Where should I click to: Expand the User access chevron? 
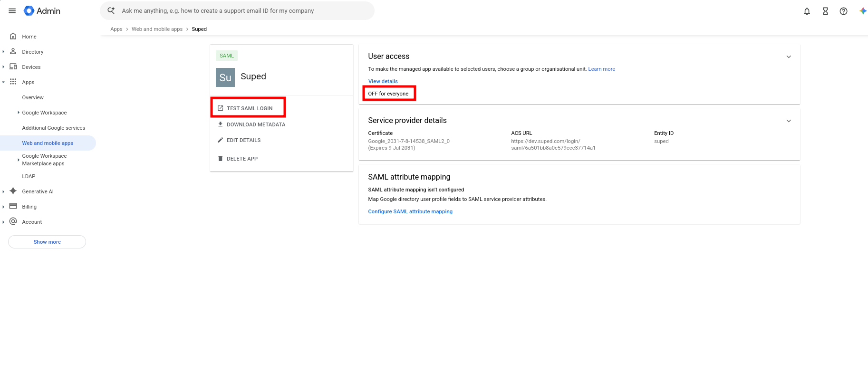[789, 57]
